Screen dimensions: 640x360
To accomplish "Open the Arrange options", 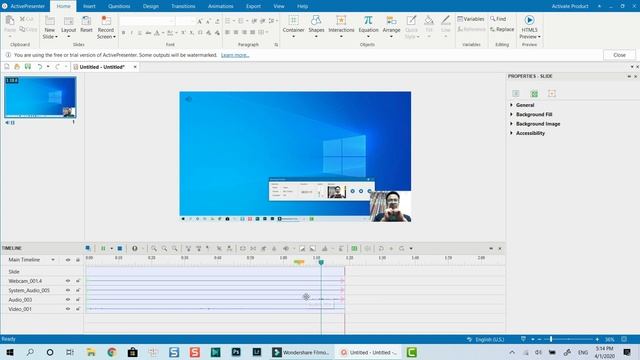I will click(x=391, y=26).
